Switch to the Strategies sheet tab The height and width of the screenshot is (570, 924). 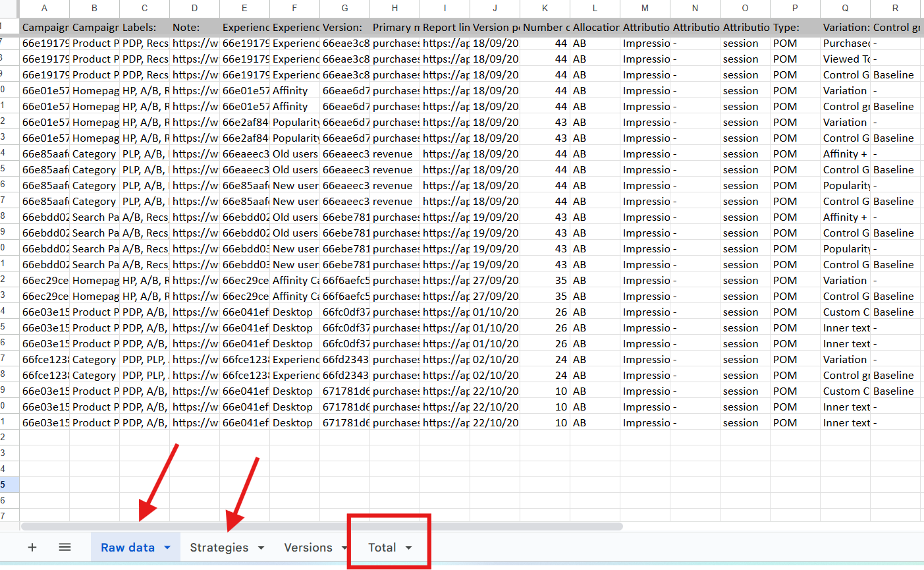219,548
